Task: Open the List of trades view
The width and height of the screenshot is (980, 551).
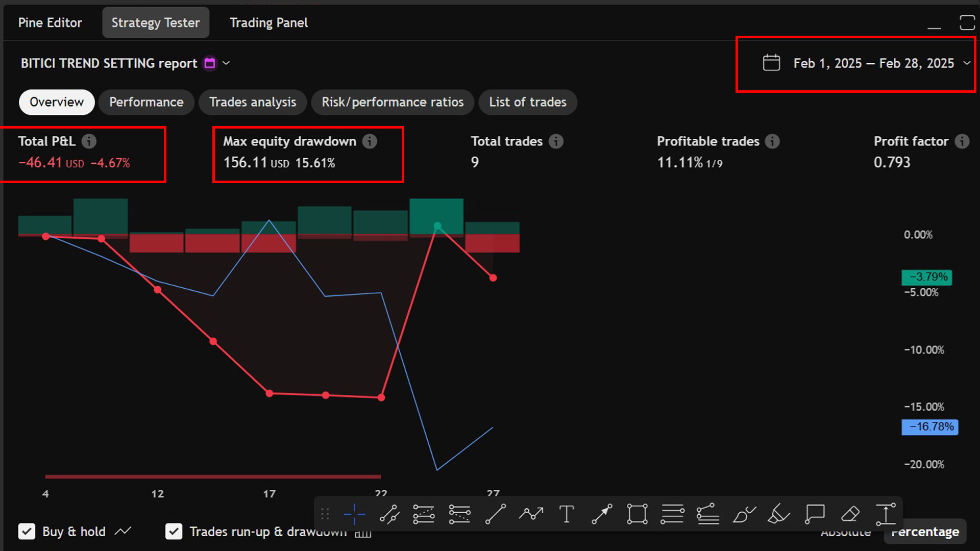Action: click(x=528, y=102)
